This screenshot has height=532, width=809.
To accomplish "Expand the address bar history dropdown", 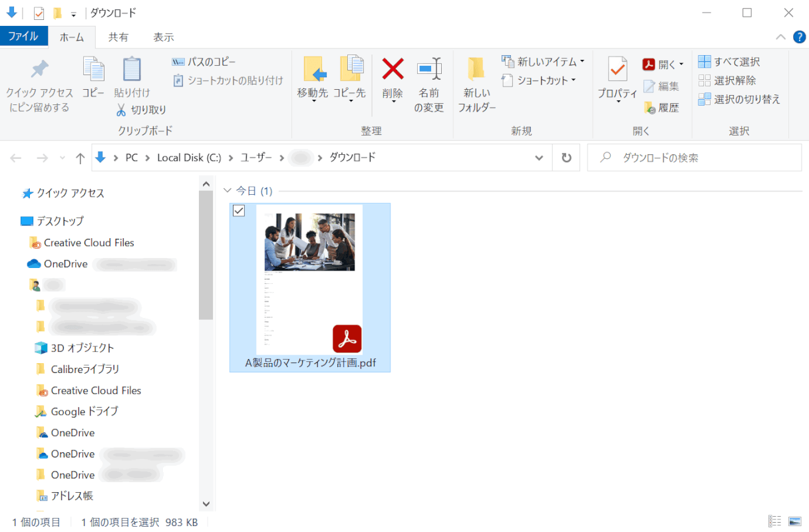I will pos(539,158).
